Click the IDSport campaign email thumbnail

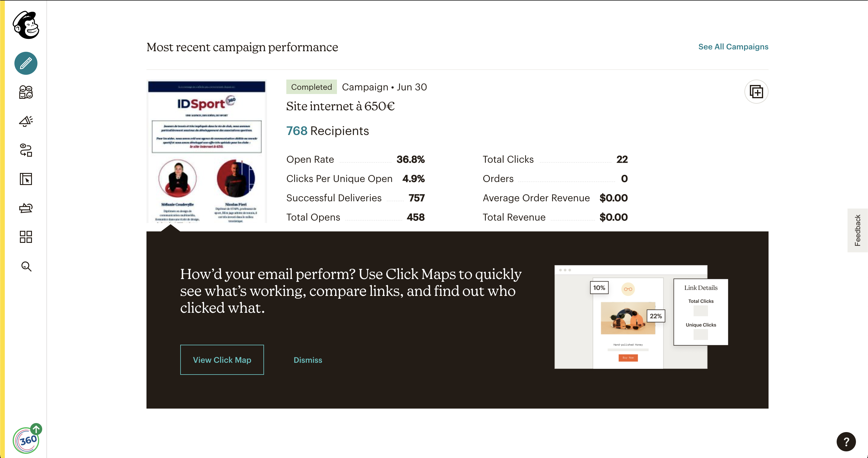point(206,152)
